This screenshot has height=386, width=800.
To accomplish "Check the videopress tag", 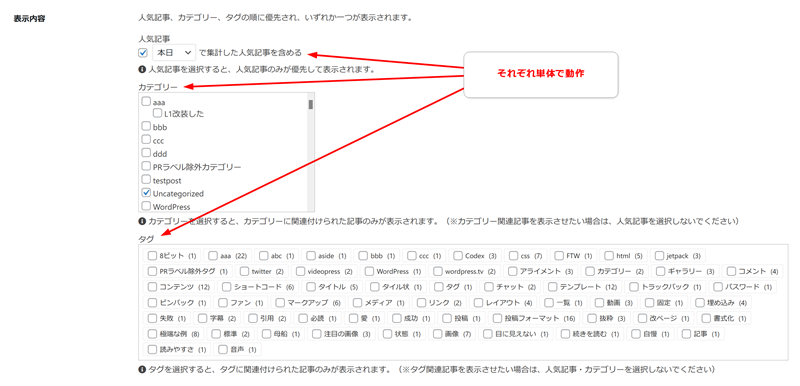I will coord(300,271).
